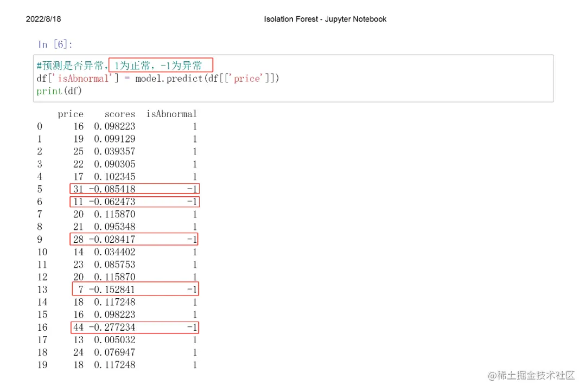Click price value 7 in row 13
Screen dimensions: 586x392
[81, 290]
